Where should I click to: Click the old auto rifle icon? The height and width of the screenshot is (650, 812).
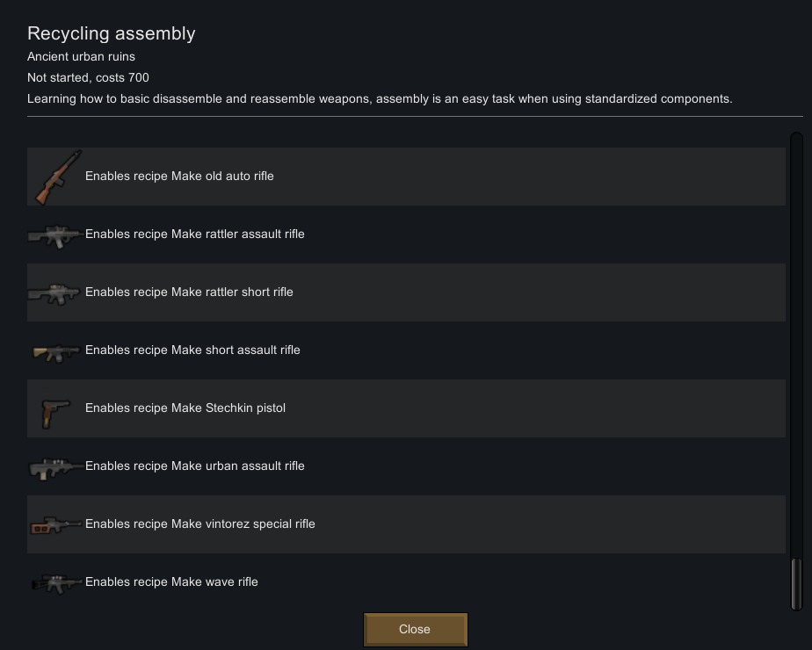[56, 177]
